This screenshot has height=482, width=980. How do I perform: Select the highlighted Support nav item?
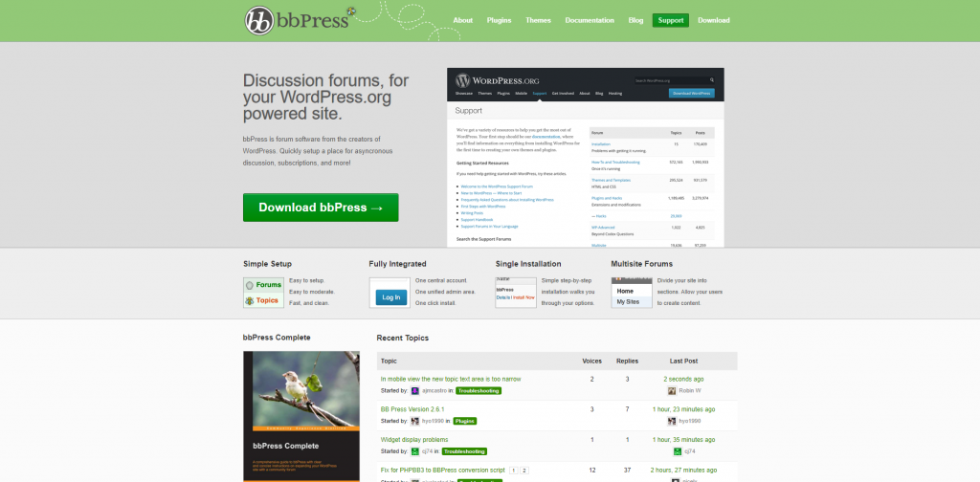point(671,20)
